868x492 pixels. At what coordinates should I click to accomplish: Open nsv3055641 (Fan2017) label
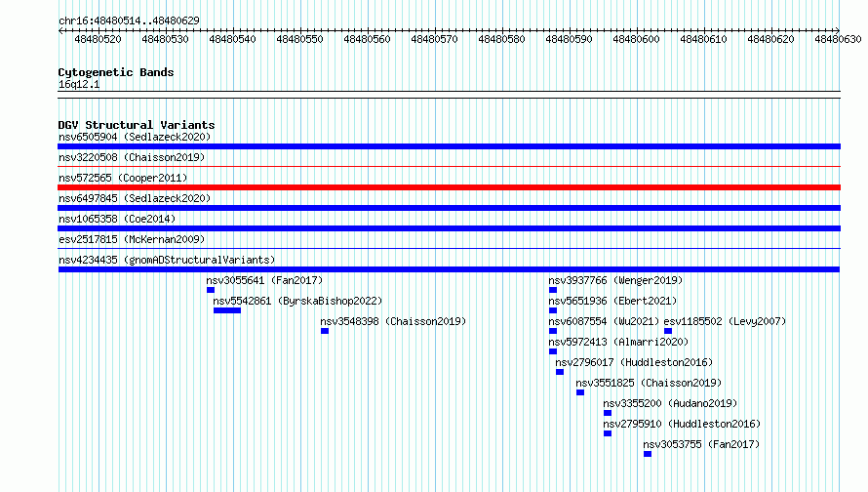pyautogui.click(x=264, y=280)
